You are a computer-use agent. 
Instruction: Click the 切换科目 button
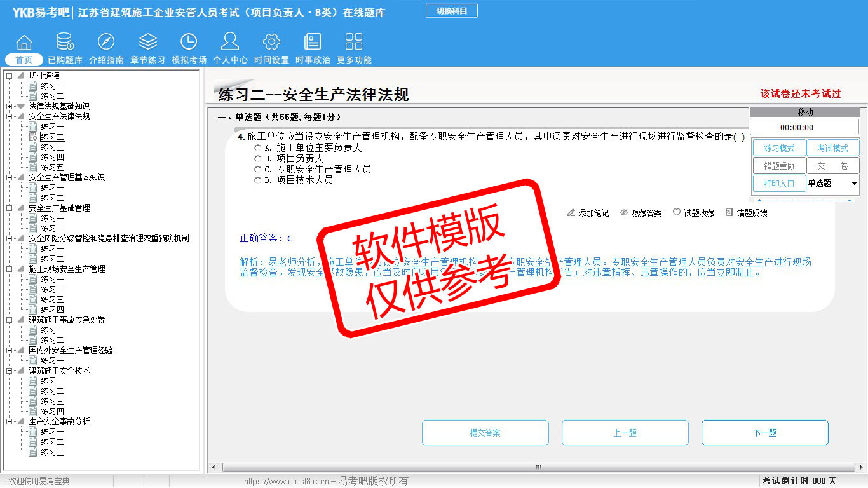(x=452, y=11)
